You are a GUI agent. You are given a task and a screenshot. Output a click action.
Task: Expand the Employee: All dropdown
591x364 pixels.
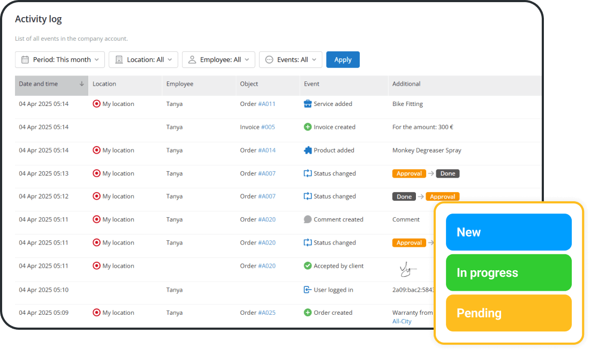218,59
